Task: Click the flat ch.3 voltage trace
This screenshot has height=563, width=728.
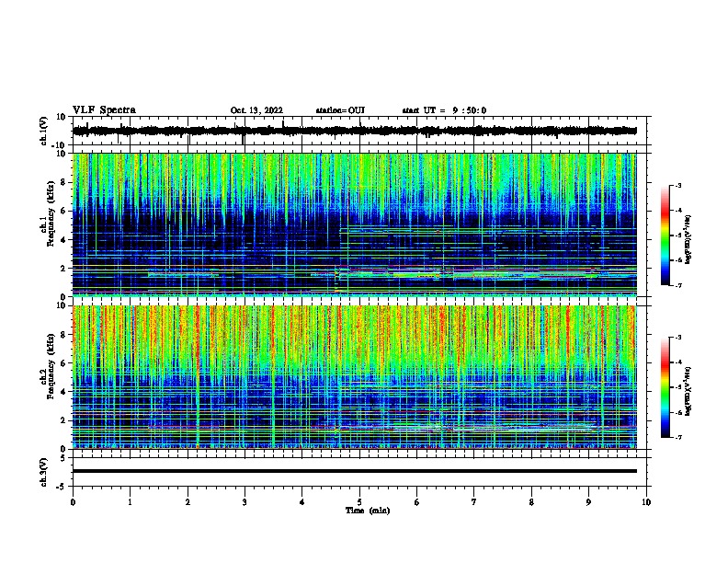Action: coord(354,471)
